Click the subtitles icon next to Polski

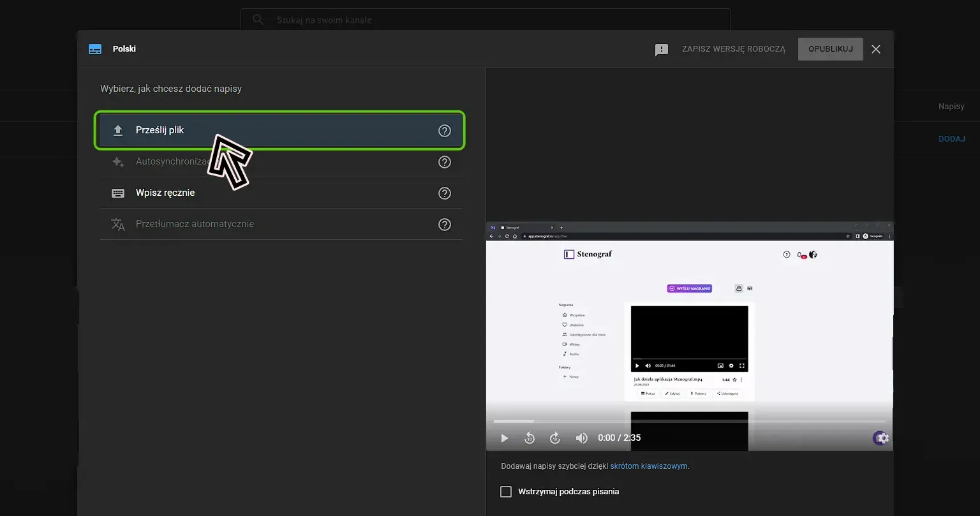coord(95,49)
